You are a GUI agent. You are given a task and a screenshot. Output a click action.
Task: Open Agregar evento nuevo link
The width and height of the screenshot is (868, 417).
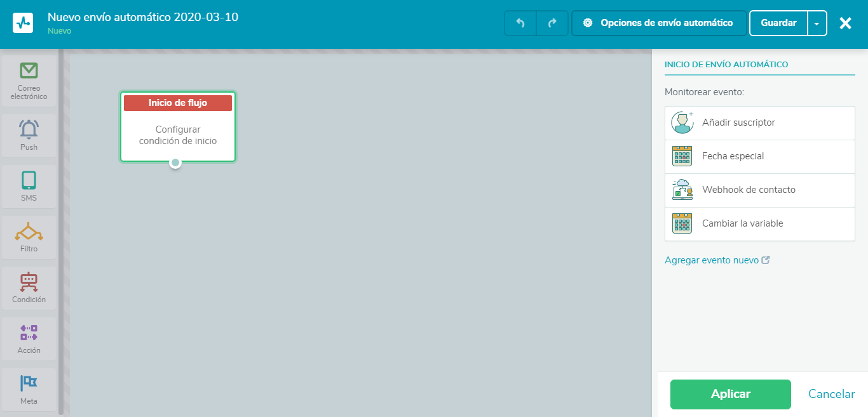pyautogui.click(x=717, y=260)
